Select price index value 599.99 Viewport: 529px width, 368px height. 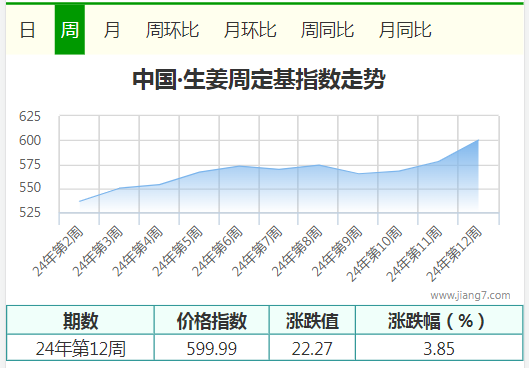(x=212, y=348)
